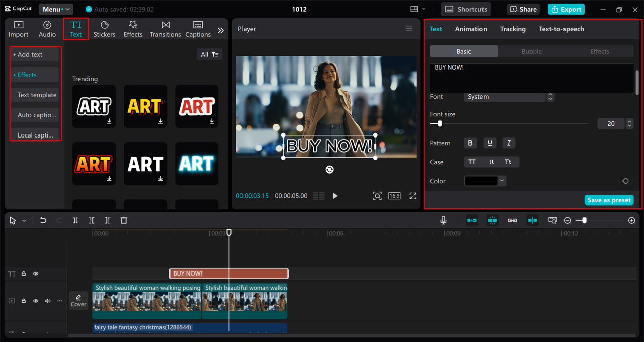This screenshot has height=342, width=644.
Task: Delete the selected clip
Action: point(124,220)
